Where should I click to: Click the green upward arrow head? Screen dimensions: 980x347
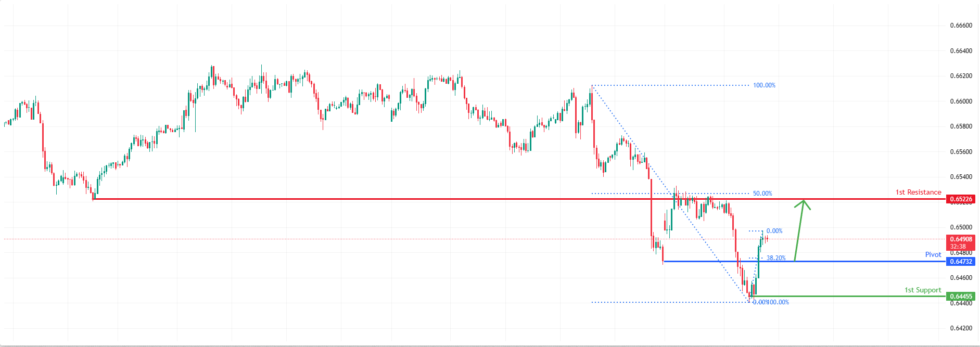coord(804,203)
